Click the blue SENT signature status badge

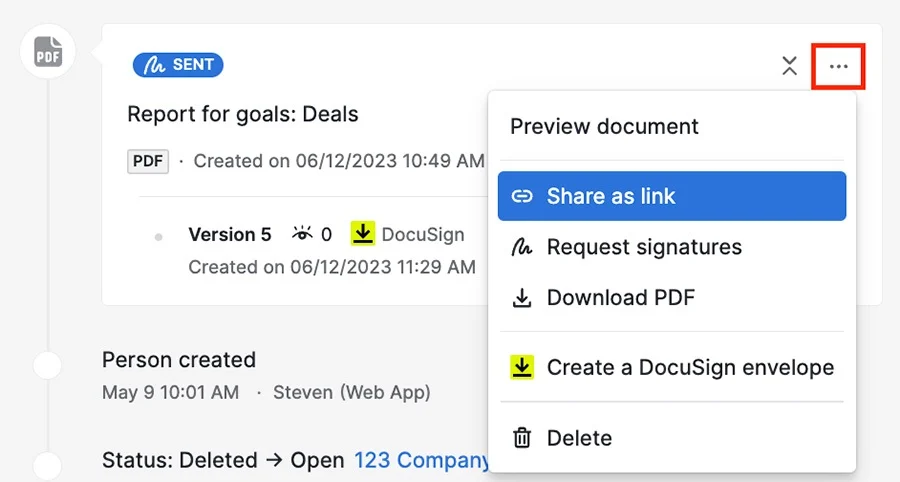[178, 65]
